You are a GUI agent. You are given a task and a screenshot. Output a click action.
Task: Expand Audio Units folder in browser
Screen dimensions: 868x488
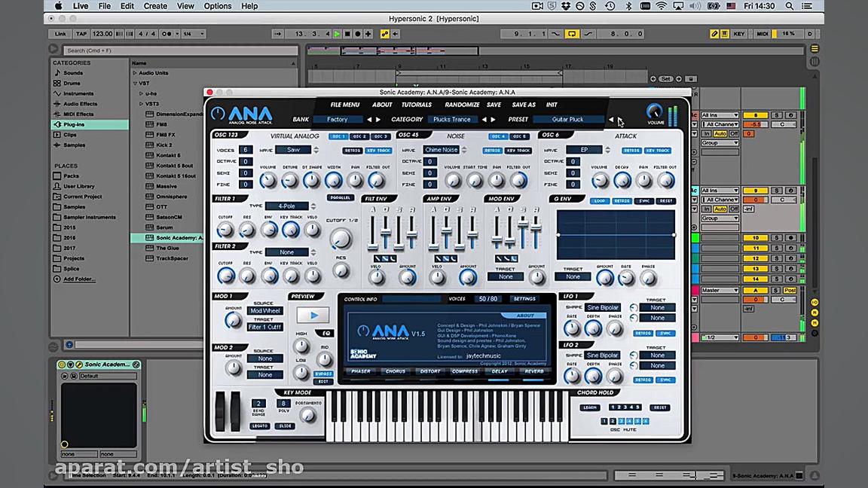click(x=135, y=73)
